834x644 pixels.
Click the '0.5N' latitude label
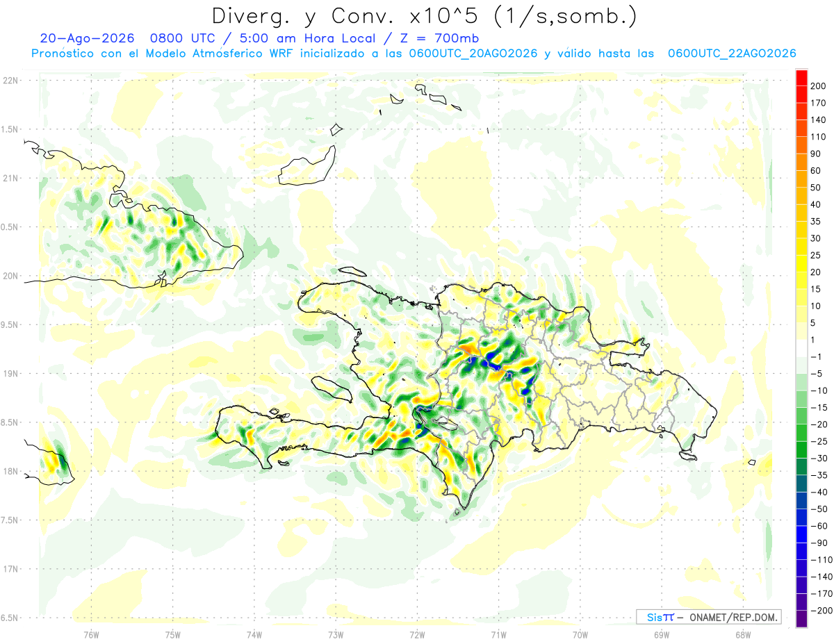tap(10, 227)
